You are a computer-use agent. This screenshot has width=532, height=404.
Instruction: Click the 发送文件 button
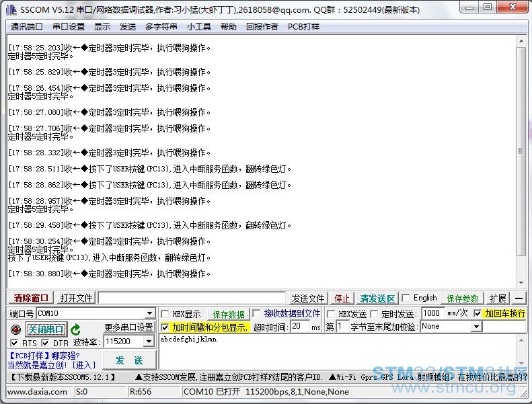[x=308, y=298]
